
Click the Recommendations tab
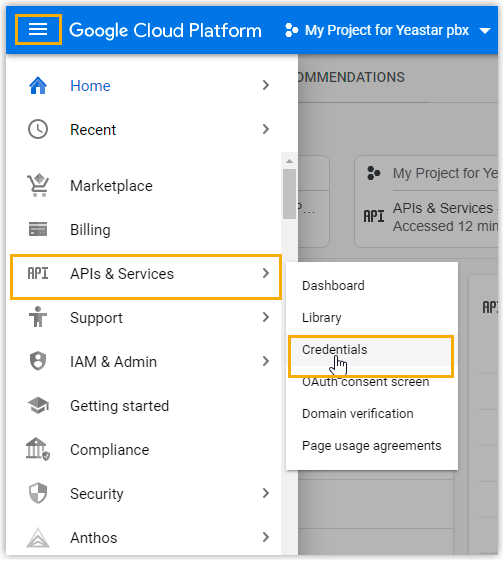coord(351,77)
